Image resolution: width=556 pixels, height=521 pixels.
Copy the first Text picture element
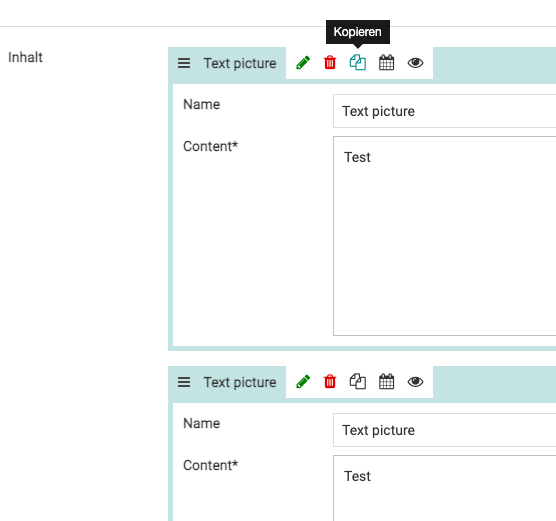click(x=358, y=63)
